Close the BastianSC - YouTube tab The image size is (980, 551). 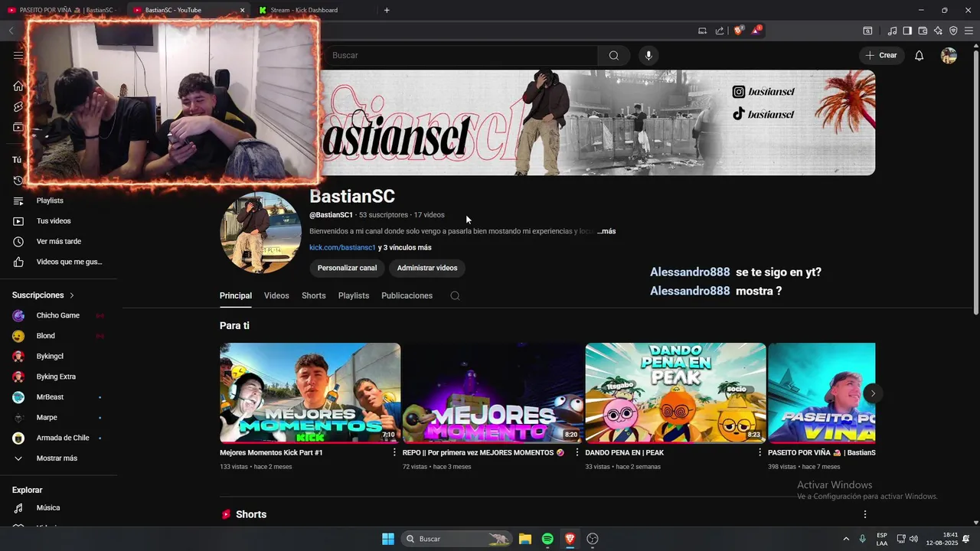243,10
